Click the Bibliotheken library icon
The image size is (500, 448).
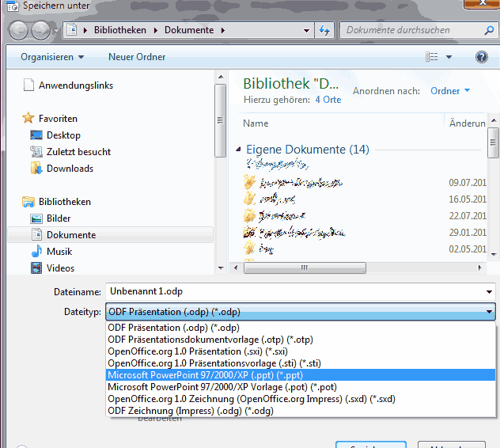[28, 202]
